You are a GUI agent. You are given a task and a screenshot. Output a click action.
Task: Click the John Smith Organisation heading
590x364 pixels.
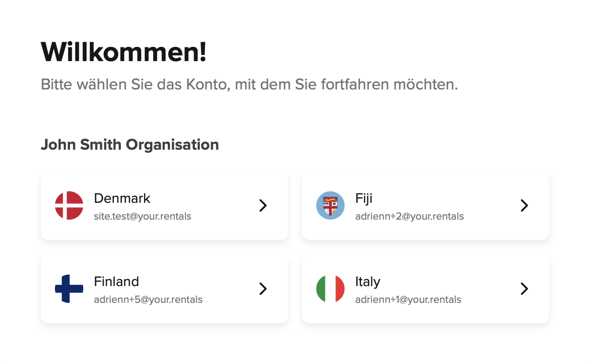pos(130,145)
